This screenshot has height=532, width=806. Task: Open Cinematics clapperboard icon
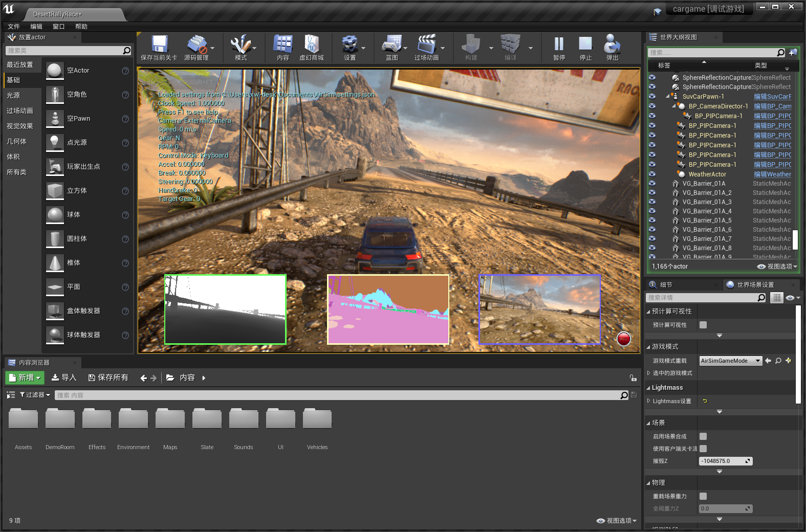click(426, 45)
